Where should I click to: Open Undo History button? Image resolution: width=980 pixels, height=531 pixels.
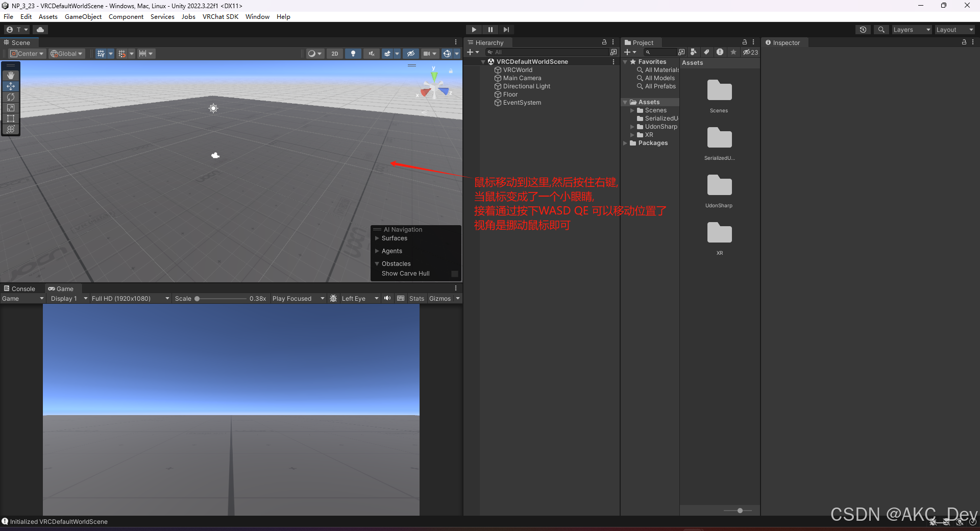[863, 30]
